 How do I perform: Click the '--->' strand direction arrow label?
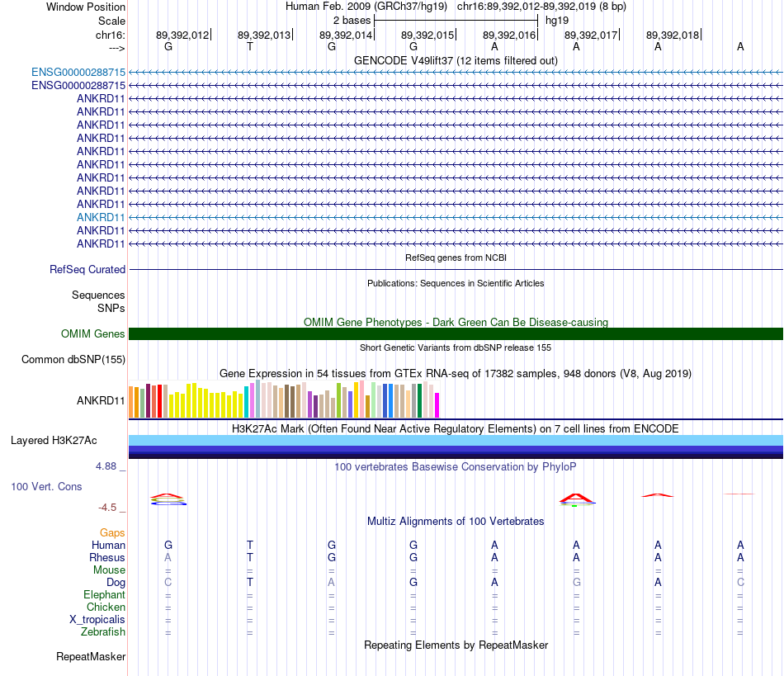(116, 48)
